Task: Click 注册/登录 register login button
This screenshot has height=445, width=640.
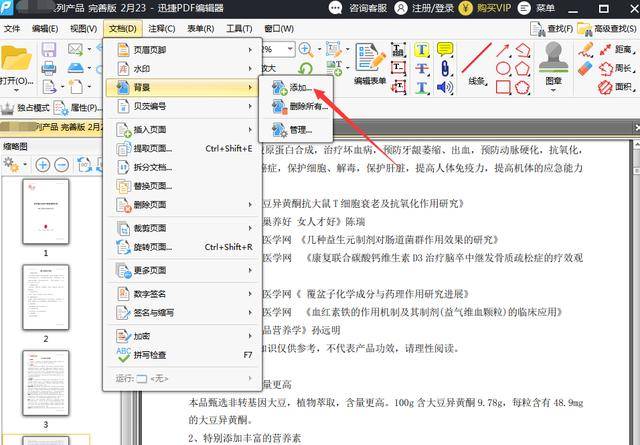Action: point(424,8)
